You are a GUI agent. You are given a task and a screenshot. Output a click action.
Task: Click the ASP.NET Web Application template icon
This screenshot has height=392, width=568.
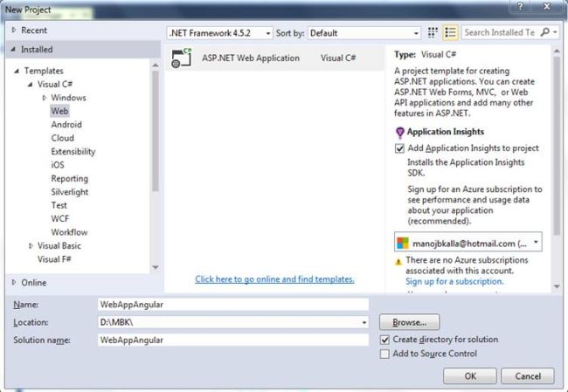point(182,58)
